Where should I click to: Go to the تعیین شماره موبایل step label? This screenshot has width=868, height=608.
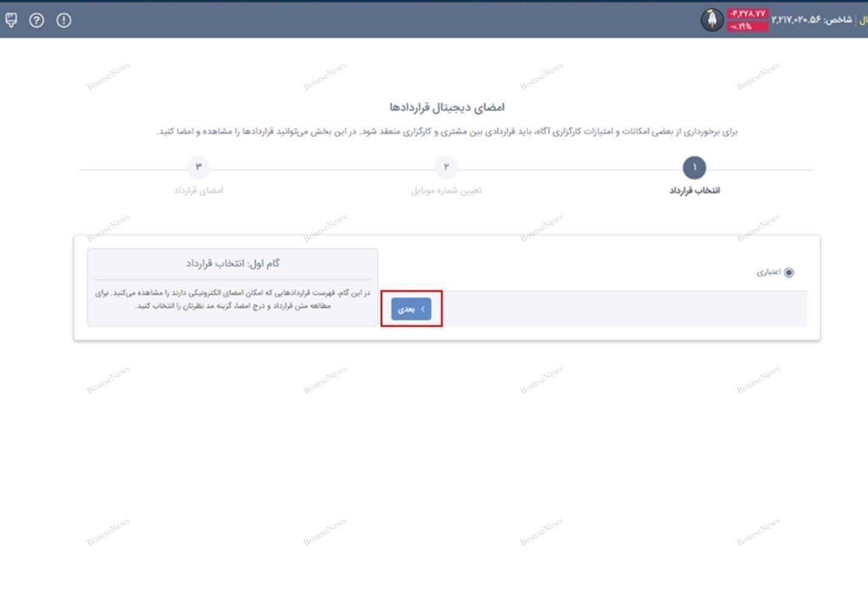[x=446, y=191]
